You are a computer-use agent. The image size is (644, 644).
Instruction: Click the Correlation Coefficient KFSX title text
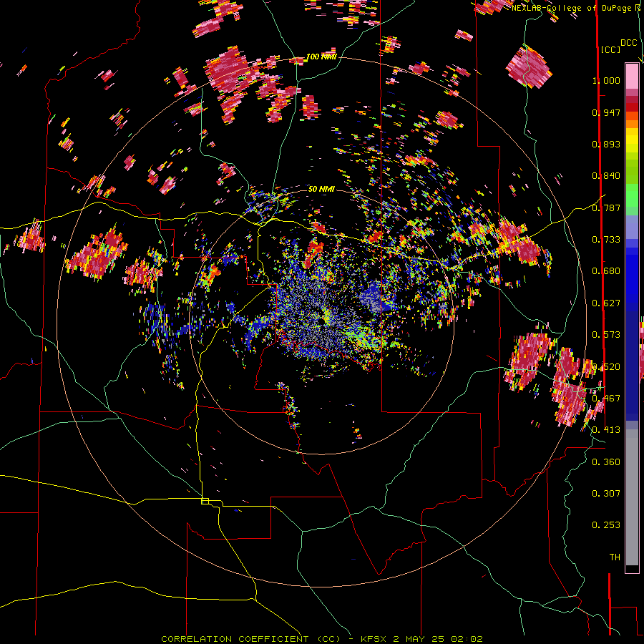321,639
